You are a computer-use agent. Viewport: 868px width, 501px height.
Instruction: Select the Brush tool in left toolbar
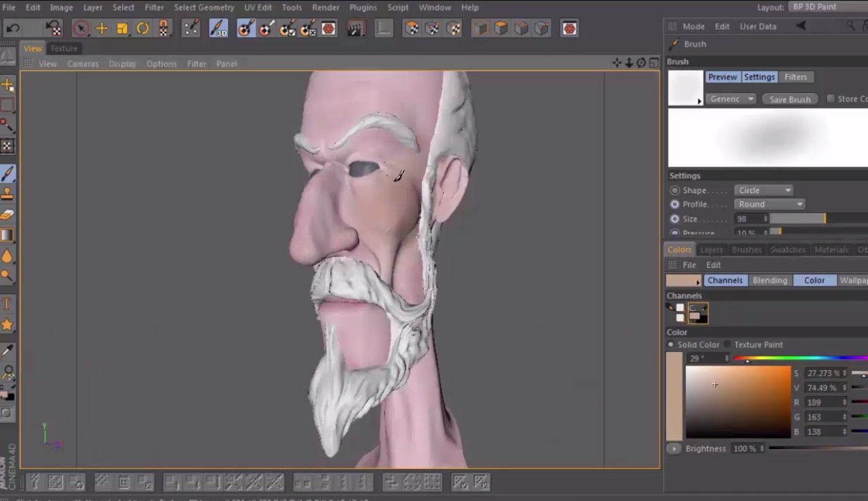pos(7,174)
